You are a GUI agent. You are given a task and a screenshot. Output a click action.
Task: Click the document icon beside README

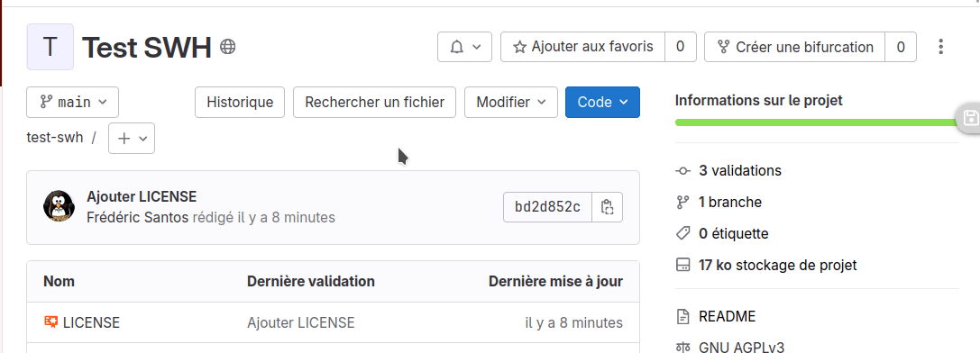[682, 316]
